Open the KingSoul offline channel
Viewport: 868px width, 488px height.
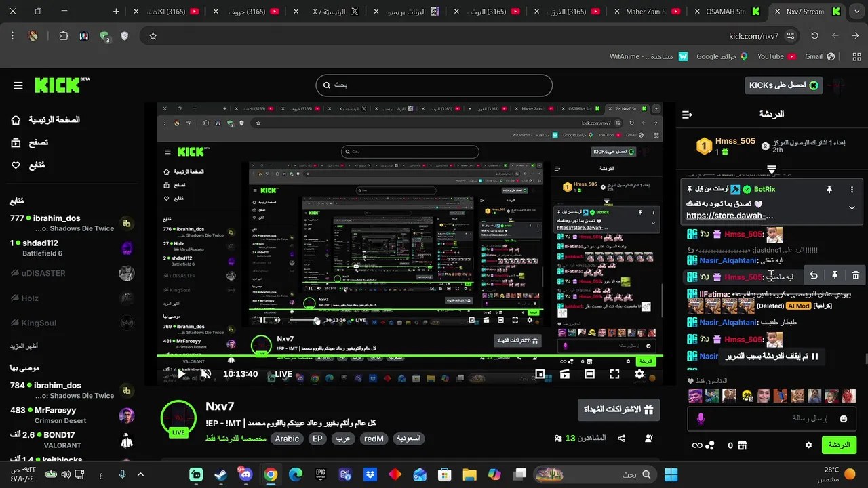pos(71,323)
